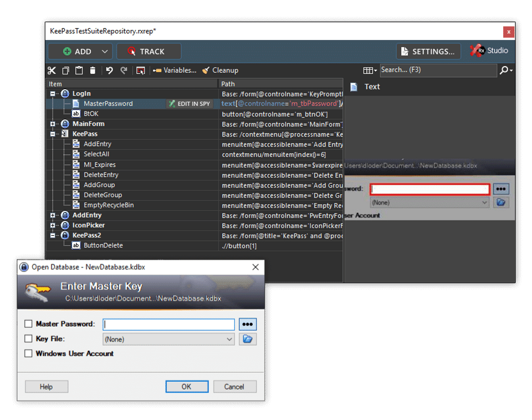Screen dimensions: 532x420
Task: Select the EmptyRecycleBin tree item
Action: 109,205
